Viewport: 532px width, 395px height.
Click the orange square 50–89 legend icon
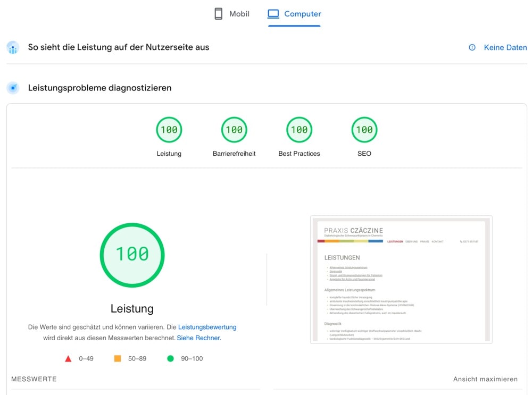tap(118, 359)
